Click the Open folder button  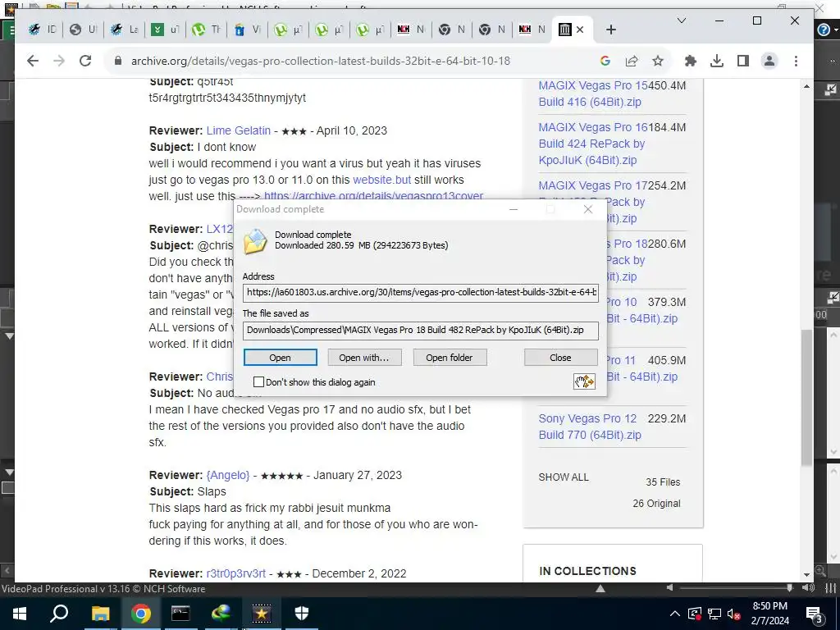(450, 358)
